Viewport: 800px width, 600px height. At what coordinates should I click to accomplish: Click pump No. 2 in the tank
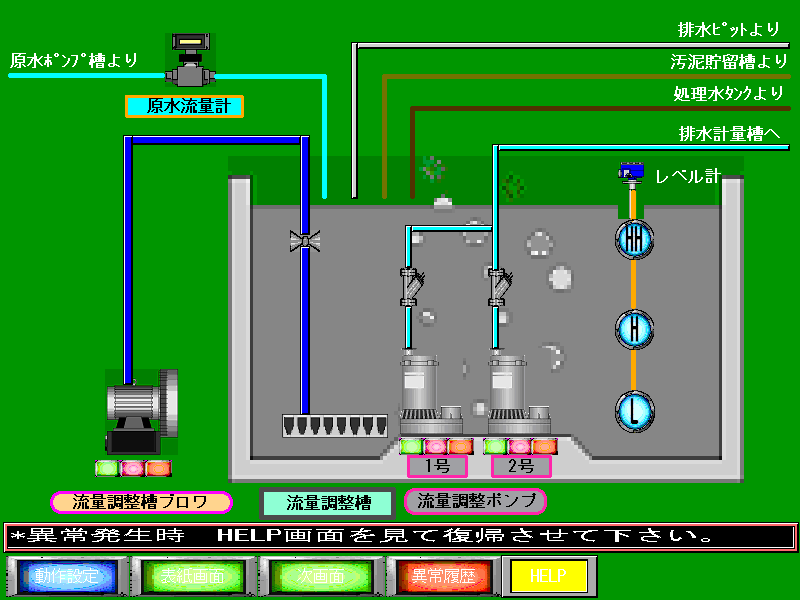(x=509, y=391)
